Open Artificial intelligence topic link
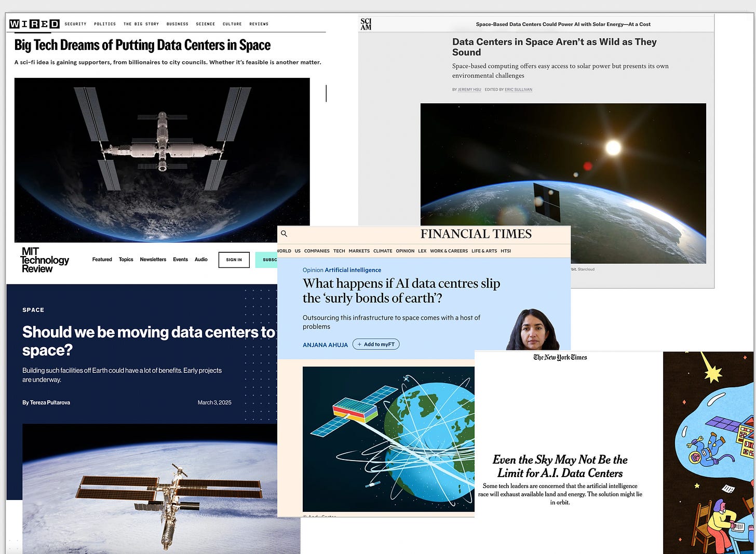The height and width of the screenshot is (554, 756). point(353,270)
